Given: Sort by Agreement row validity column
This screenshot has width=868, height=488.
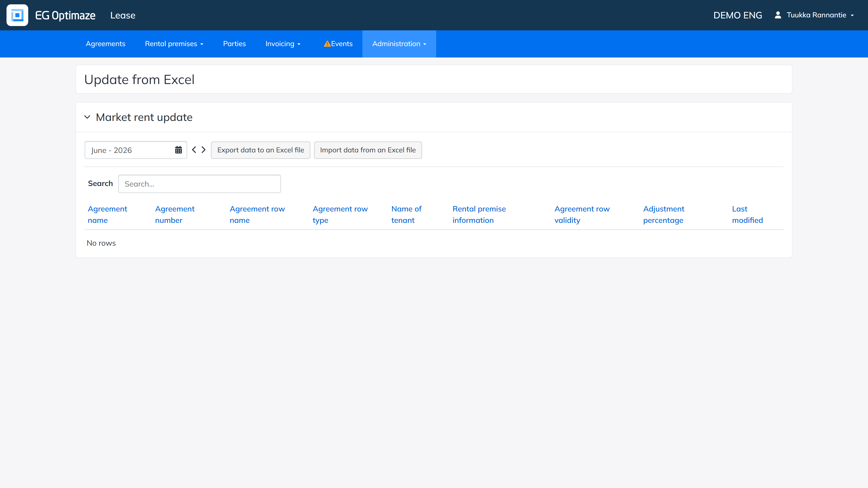Looking at the screenshot, I should coord(582,214).
